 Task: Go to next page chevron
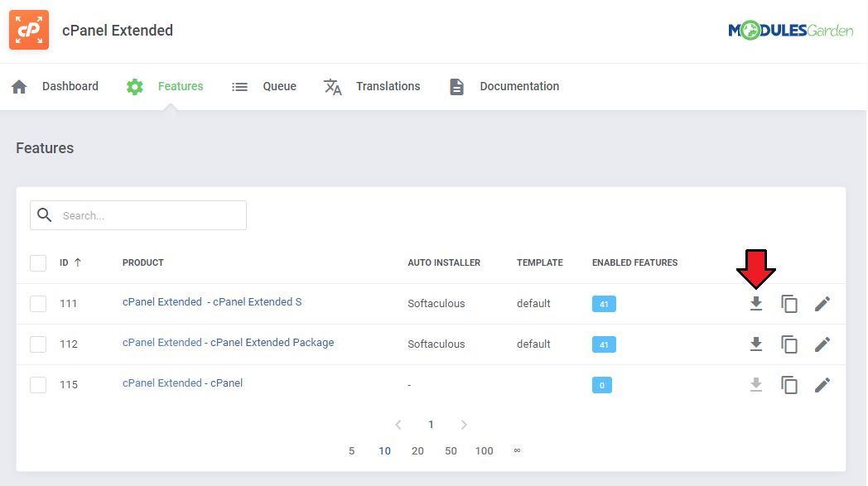pos(464,425)
